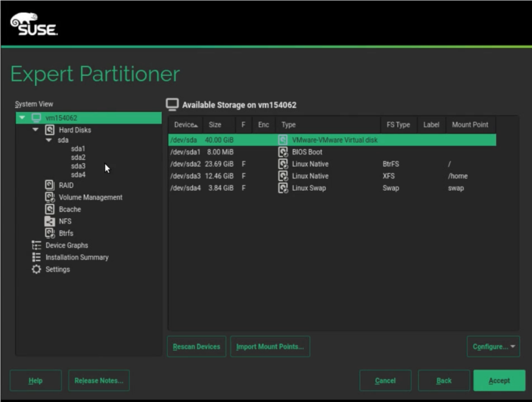Select the Volume Management icon

point(50,197)
